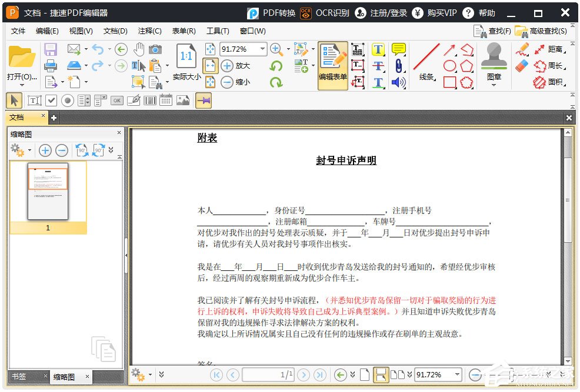Select the yellow sticky note comment tool

click(398, 49)
